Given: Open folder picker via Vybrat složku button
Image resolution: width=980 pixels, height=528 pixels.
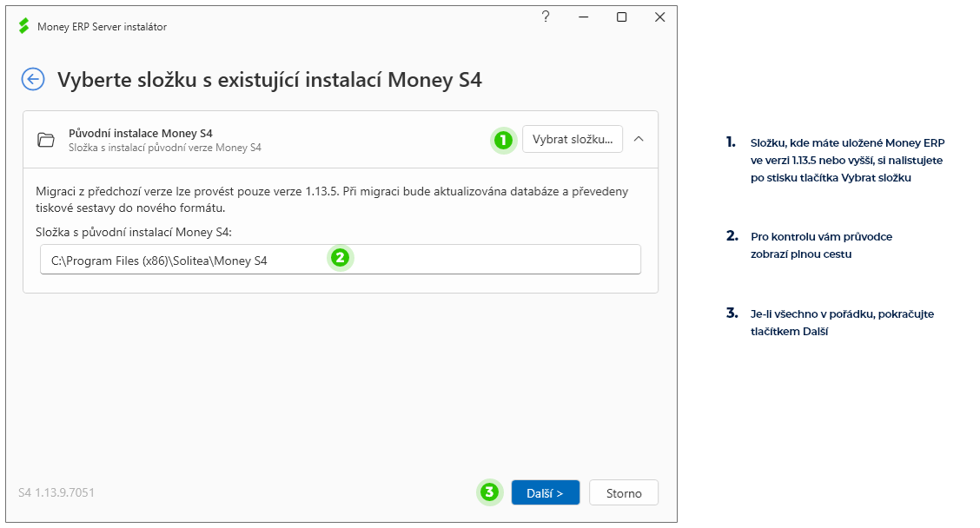Looking at the screenshot, I should 573,139.
